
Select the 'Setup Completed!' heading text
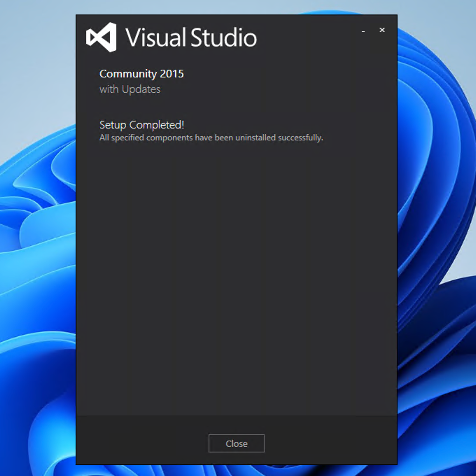point(142,125)
